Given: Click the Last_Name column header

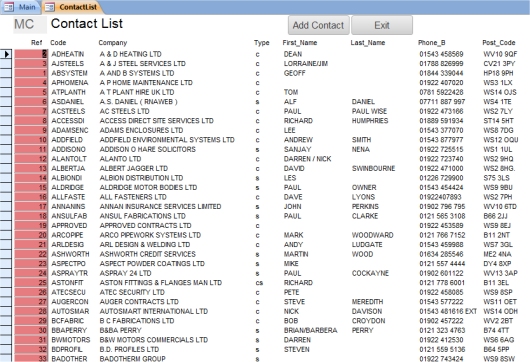Looking at the screenshot, I should tap(368, 43).
